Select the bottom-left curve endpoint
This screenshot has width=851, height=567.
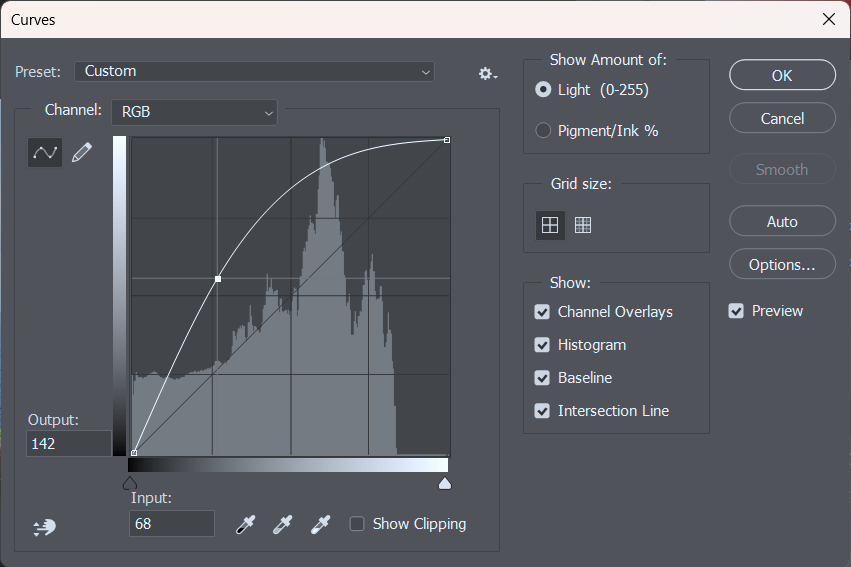(x=134, y=453)
